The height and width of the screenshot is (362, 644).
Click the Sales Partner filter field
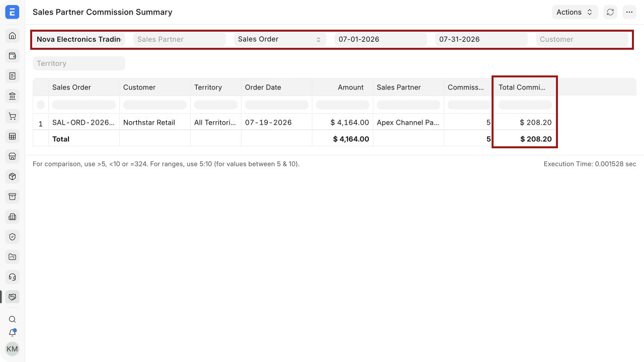click(180, 39)
